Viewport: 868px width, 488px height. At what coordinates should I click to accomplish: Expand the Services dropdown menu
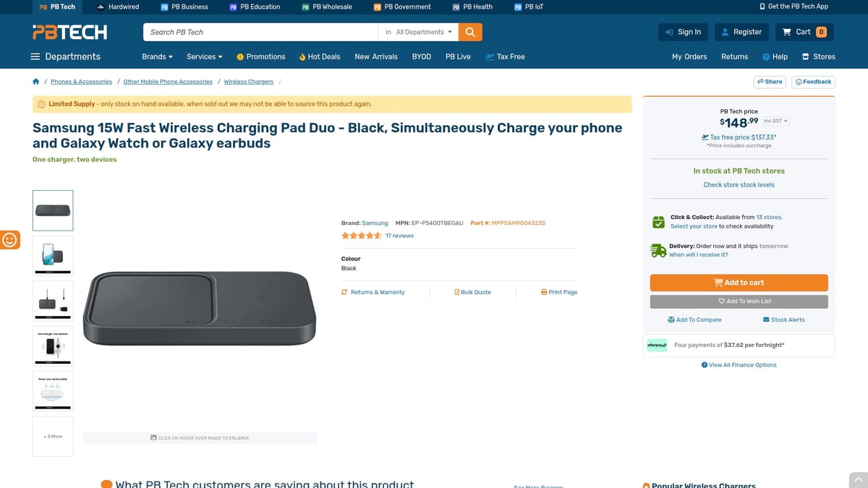point(204,56)
